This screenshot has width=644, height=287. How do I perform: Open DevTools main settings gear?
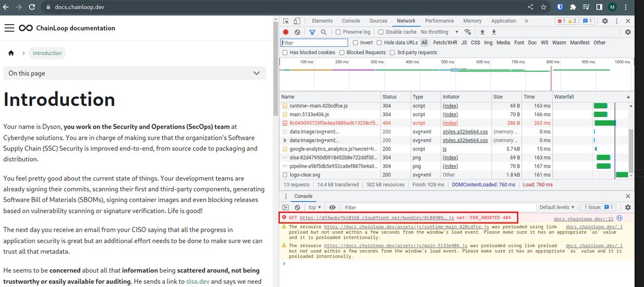pos(605,21)
